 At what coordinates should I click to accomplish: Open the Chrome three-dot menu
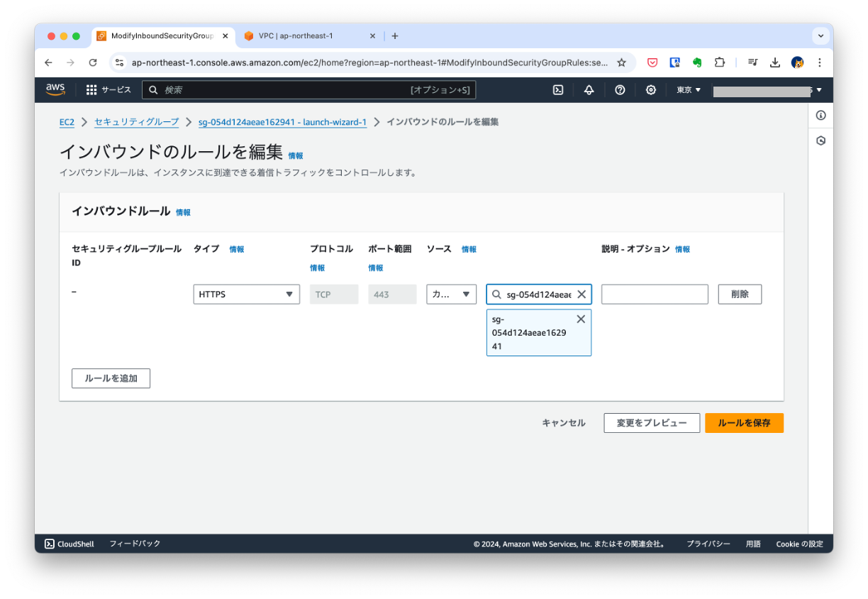(x=820, y=62)
